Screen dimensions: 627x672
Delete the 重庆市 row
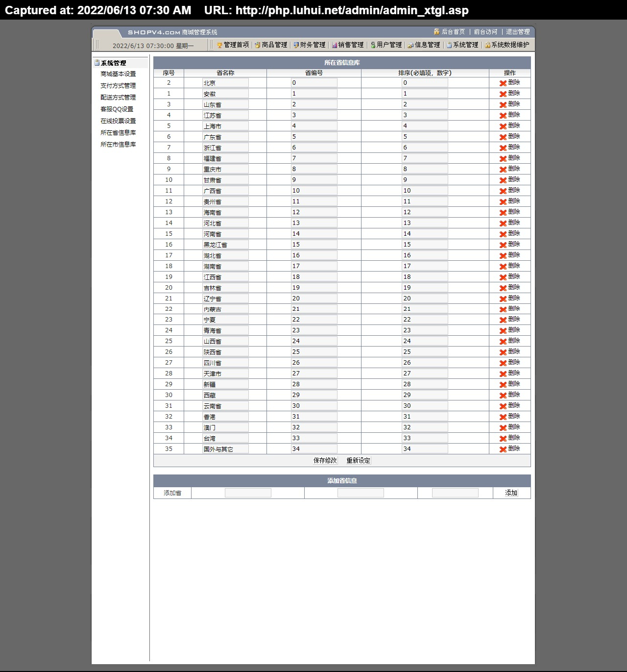[509, 169]
